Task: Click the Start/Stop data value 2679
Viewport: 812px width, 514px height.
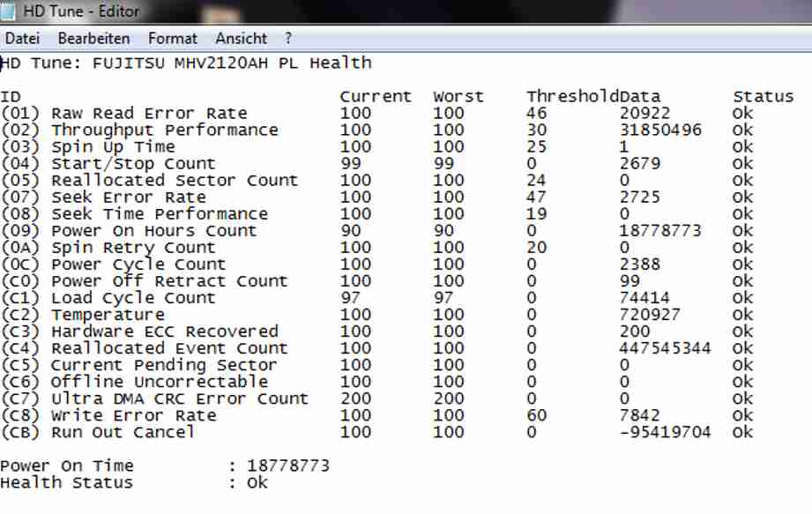Action: pyautogui.click(x=640, y=164)
